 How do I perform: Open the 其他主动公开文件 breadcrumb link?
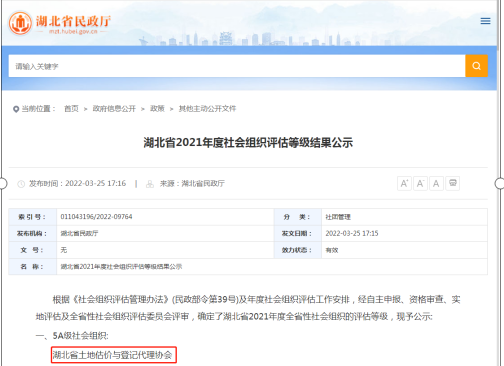click(x=207, y=109)
